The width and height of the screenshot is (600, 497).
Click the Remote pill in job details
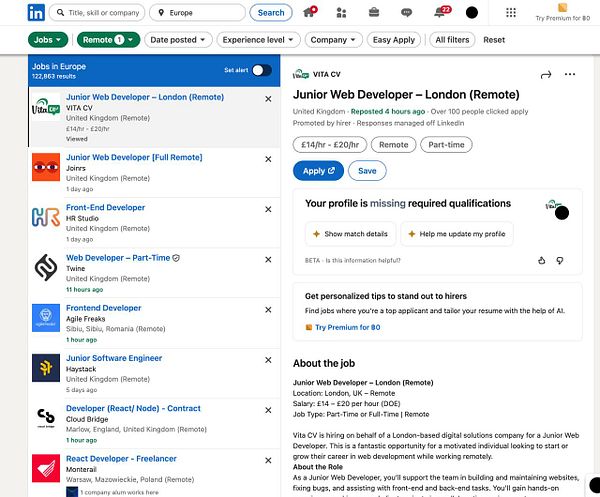pos(393,145)
